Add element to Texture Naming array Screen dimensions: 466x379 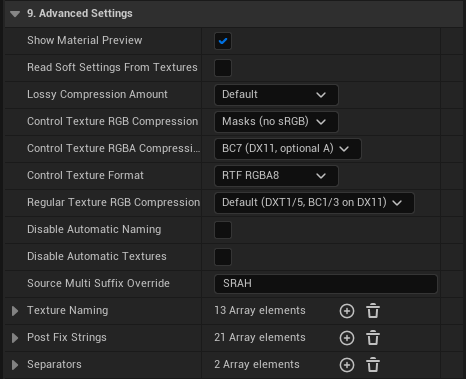[x=347, y=311]
